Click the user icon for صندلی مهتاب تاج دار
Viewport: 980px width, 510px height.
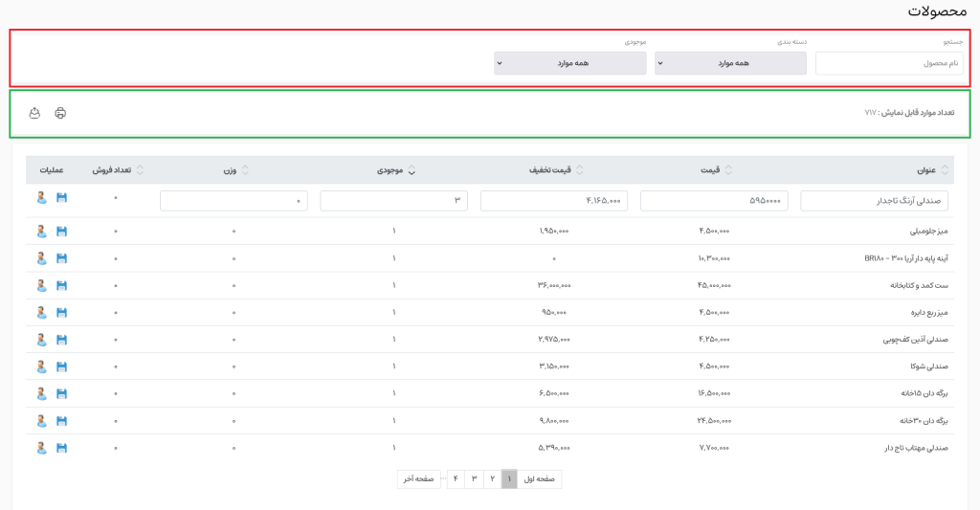point(41,448)
